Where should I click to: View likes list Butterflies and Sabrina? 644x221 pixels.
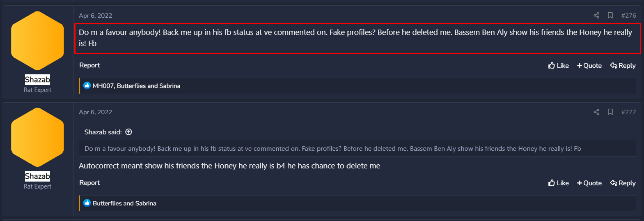click(x=124, y=203)
